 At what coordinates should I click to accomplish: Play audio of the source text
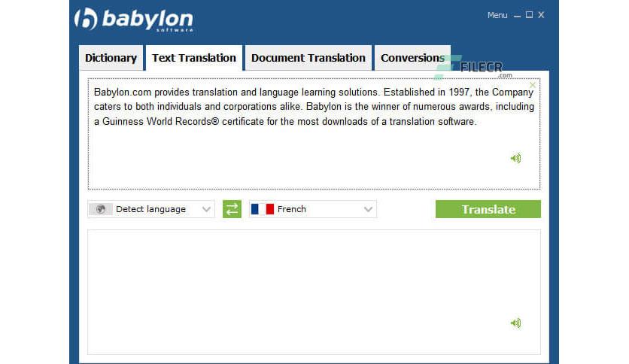[x=515, y=159]
